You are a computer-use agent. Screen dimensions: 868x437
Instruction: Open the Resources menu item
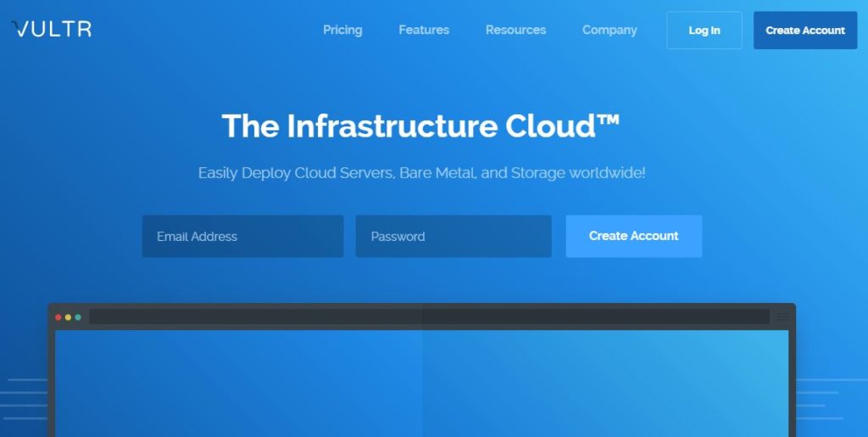516,30
